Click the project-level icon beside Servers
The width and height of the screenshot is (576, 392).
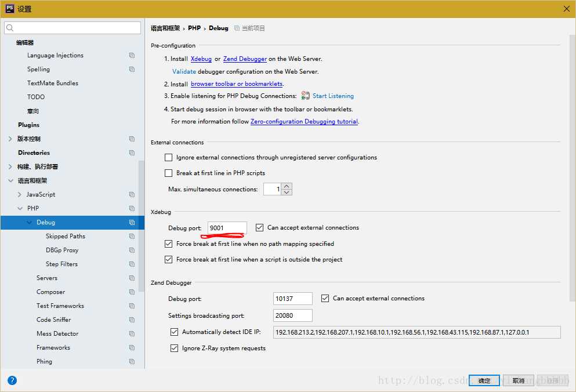click(x=132, y=278)
